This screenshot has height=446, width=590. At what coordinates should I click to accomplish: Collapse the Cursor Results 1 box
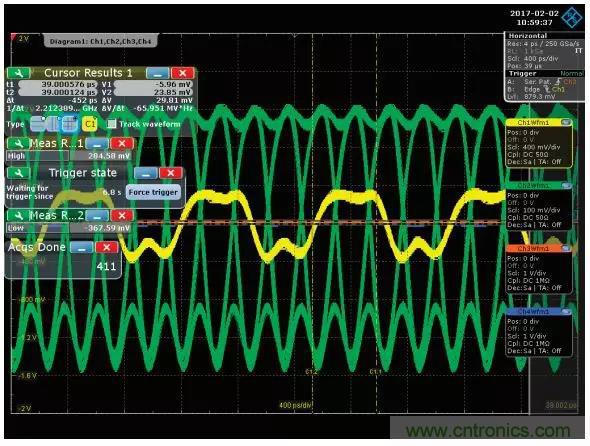[158, 73]
